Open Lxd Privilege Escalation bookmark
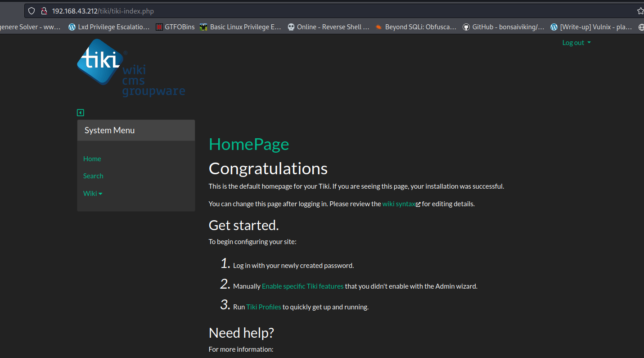The width and height of the screenshot is (644, 358). click(109, 27)
